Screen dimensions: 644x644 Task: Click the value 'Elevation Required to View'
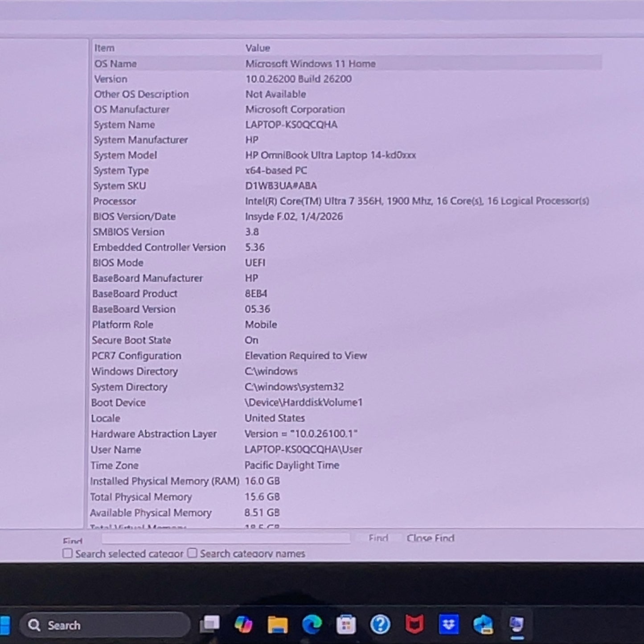(306, 356)
